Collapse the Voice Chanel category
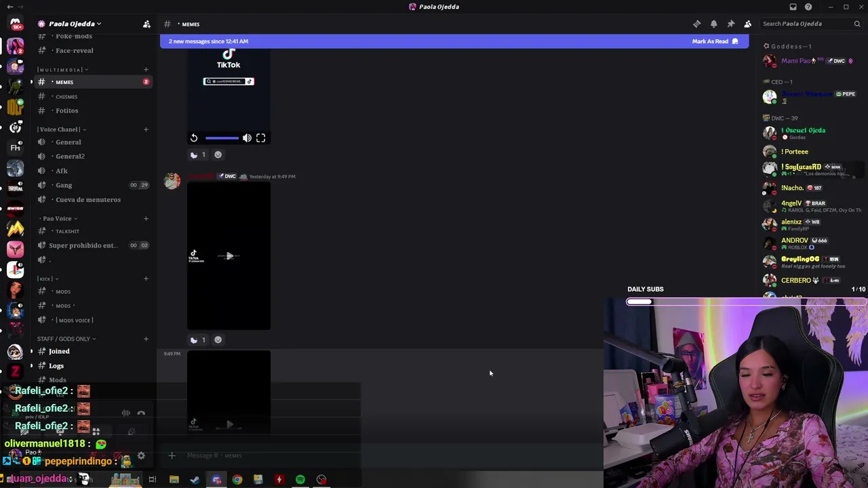This screenshot has width=868, height=488. [62, 129]
